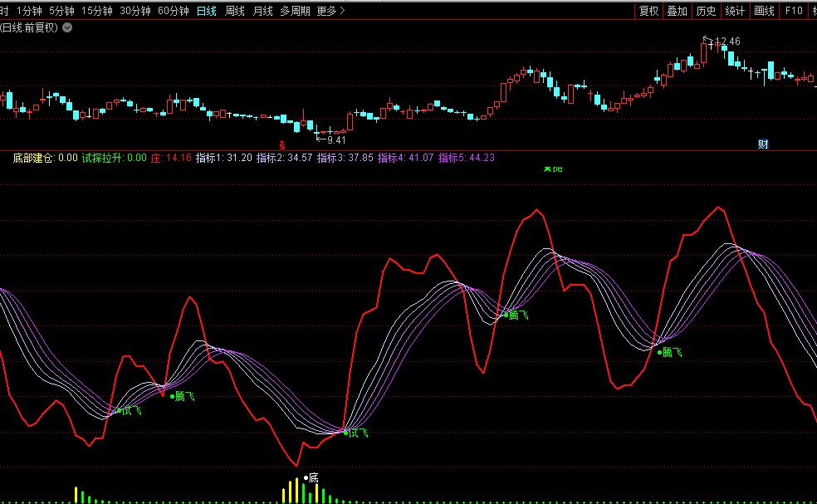Open the 统计 statistics panel
This screenshot has height=504, width=817.
[x=735, y=11]
